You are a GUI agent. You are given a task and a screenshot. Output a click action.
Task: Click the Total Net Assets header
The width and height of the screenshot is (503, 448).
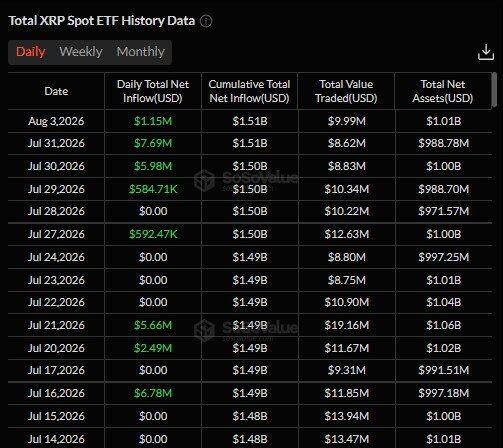443,91
